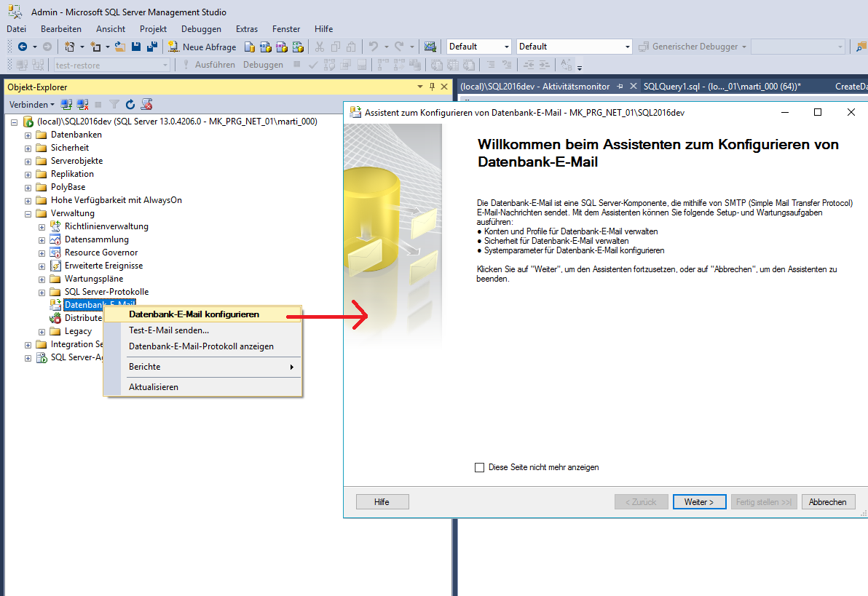This screenshot has width=868, height=596.
Task: Collapse the Verwaltung node
Action: (x=28, y=214)
